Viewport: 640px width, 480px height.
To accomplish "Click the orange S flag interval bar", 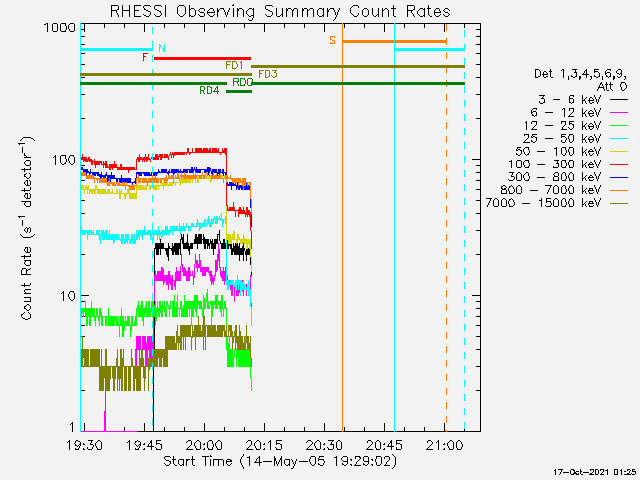I will 394,41.
